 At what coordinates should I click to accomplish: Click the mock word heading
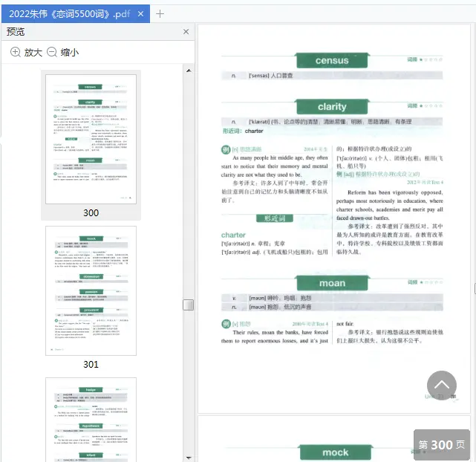coord(335,452)
